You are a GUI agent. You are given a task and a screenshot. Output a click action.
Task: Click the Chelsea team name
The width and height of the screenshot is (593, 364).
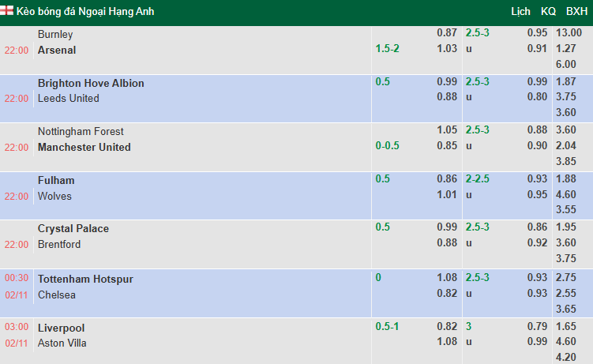click(57, 295)
